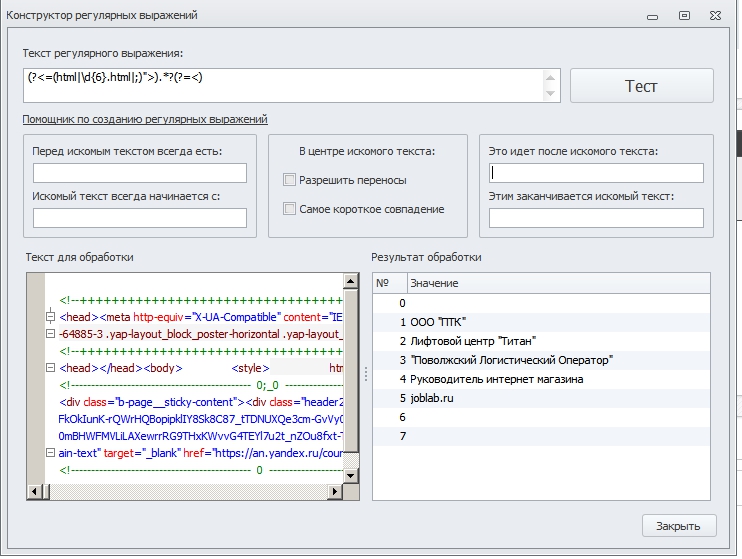The width and height of the screenshot is (742, 559).
Task: Click the field under Перед искомым текстом всегда есть
Action: click(x=140, y=173)
